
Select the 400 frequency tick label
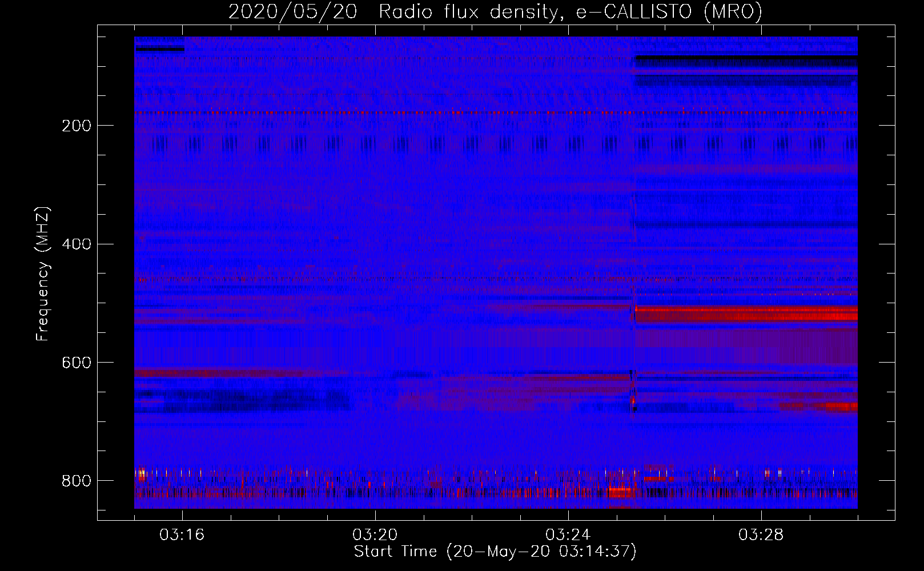(77, 244)
